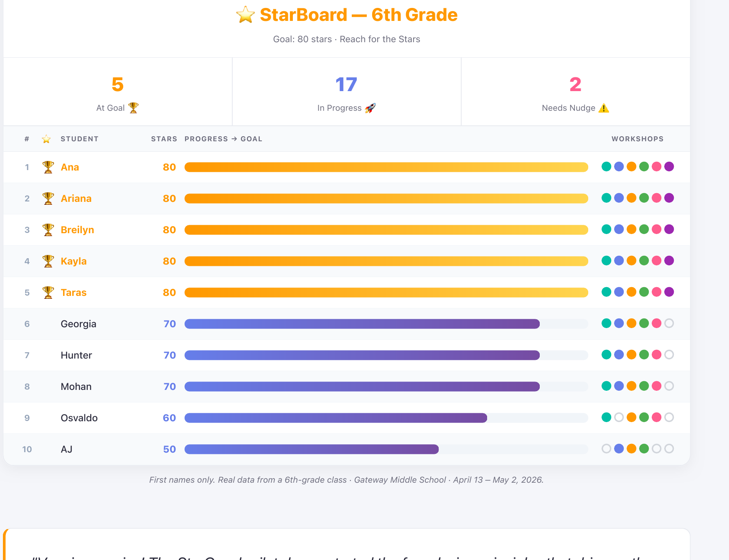Viewport: 729px width, 560px height.
Task: Click the # column header
Action: pos(27,139)
